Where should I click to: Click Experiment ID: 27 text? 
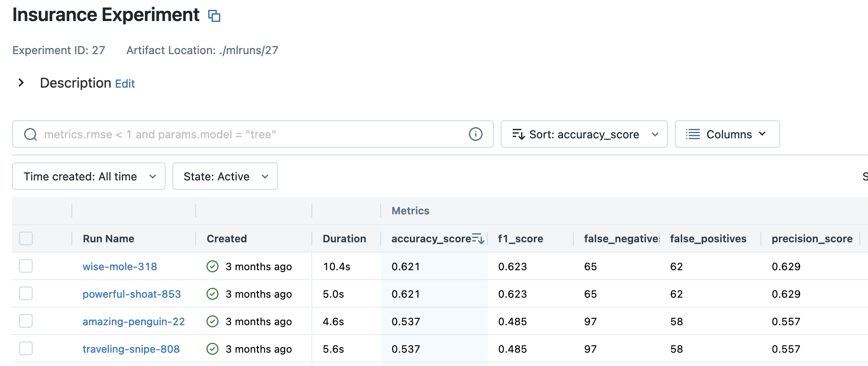click(x=59, y=50)
